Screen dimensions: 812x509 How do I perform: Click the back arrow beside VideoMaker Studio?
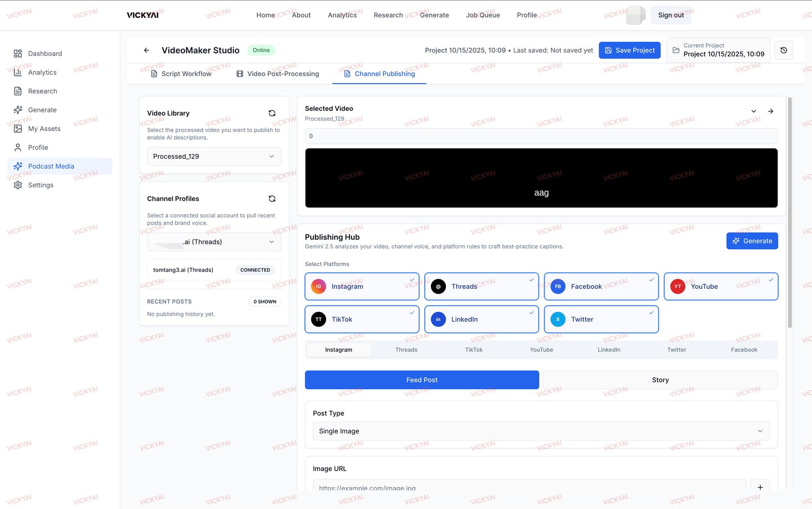(x=146, y=50)
